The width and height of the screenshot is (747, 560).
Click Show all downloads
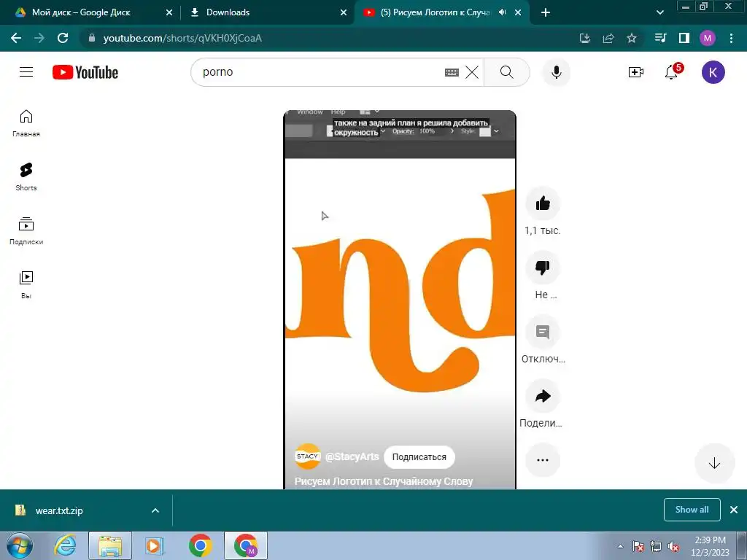tap(692, 510)
